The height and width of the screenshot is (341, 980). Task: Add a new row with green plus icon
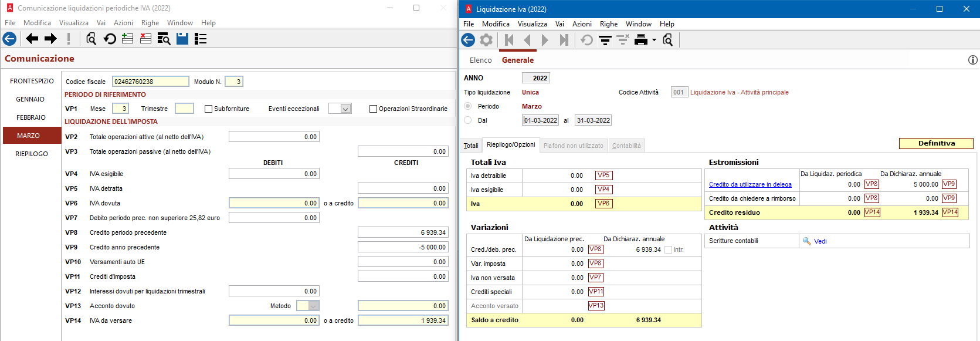(127, 39)
